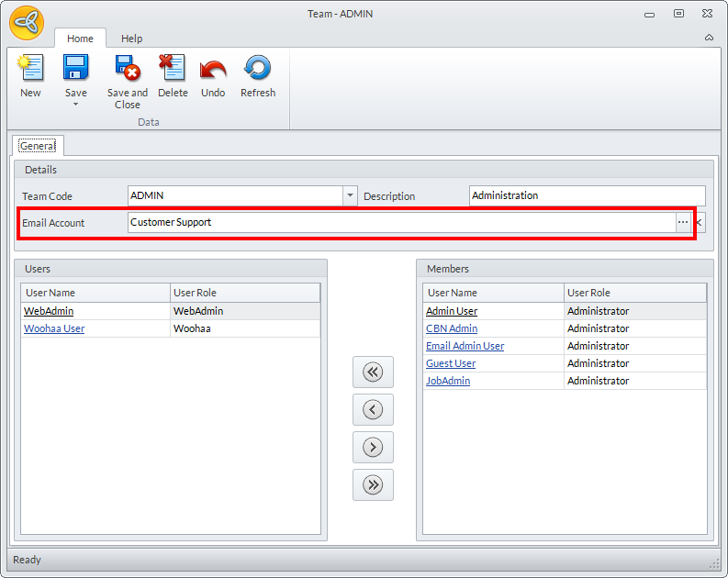This screenshot has width=728, height=578.
Task: Switch to the Help ribbon tab
Action: [x=132, y=39]
